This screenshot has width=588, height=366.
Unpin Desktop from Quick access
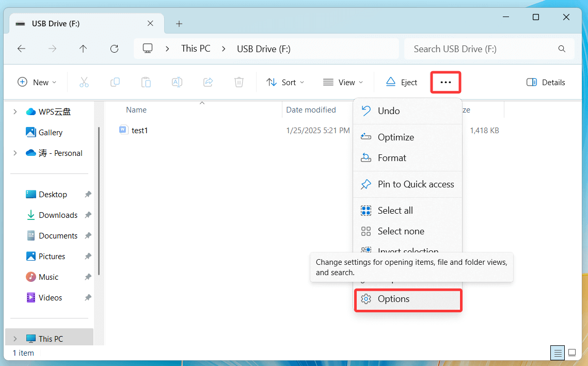[x=88, y=194]
